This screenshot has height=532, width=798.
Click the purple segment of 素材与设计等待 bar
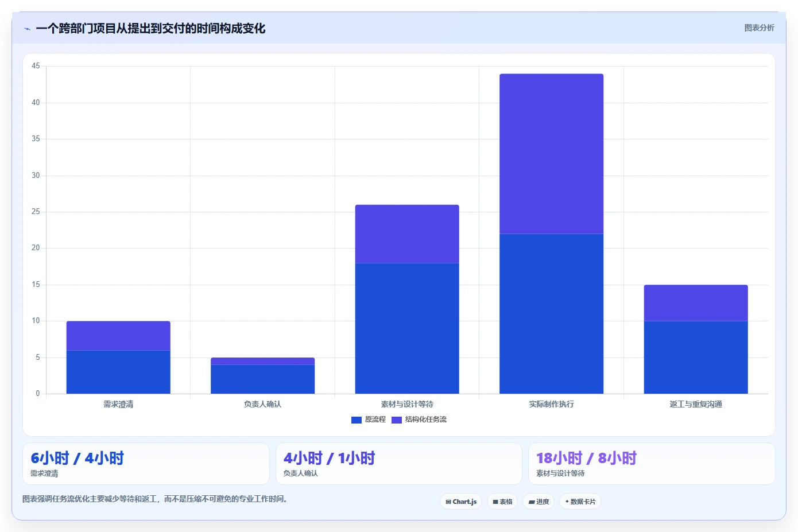click(x=407, y=234)
